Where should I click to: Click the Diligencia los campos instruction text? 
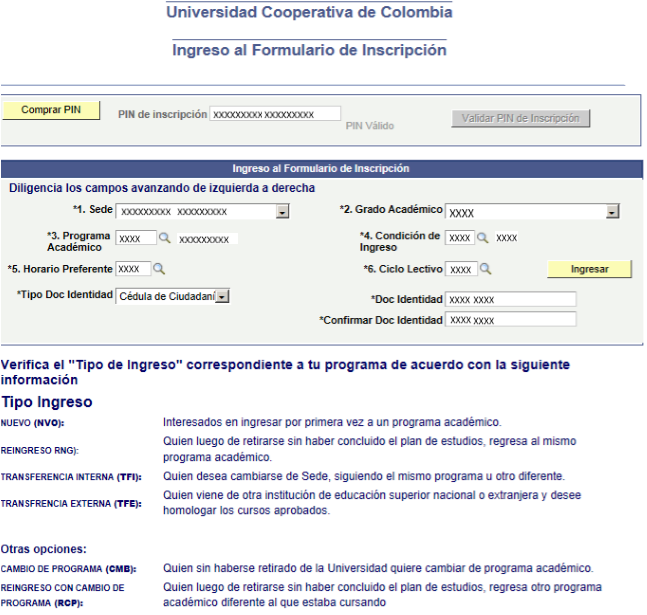(162, 188)
